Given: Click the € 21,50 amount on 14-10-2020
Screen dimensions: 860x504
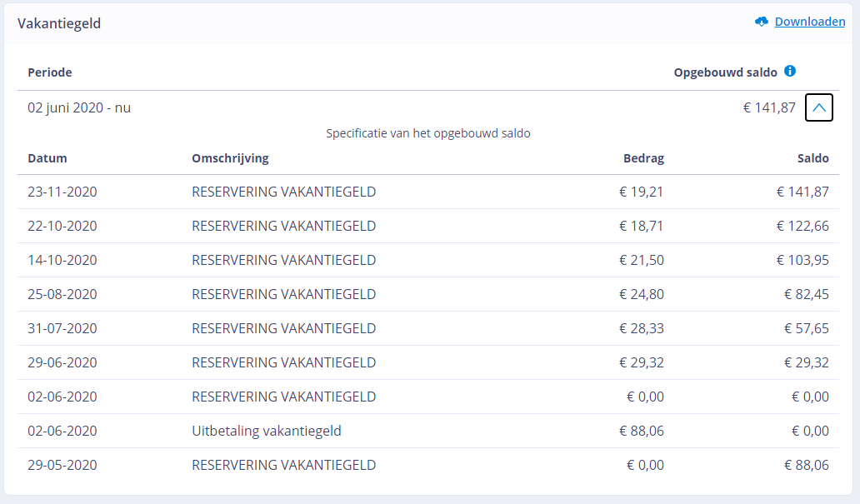Looking at the screenshot, I should [641, 260].
